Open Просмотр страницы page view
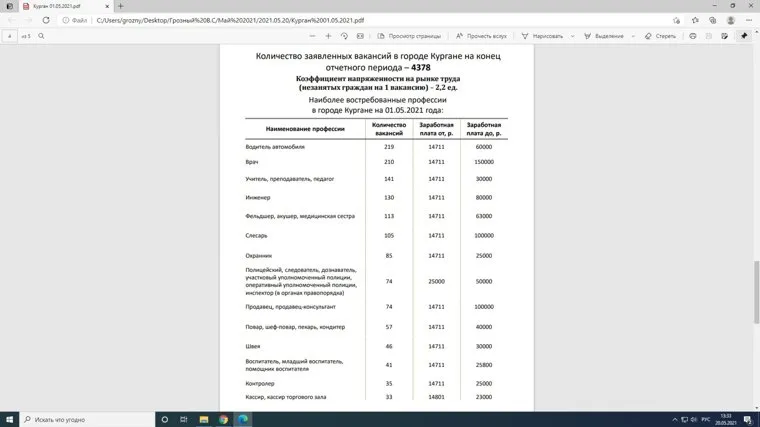Image resolution: width=760 pixels, height=427 pixels. pyautogui.click(x=410, y=36)
